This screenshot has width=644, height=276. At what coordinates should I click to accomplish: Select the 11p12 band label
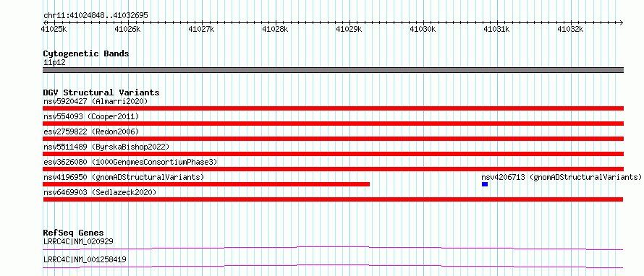tap(54, 63)
